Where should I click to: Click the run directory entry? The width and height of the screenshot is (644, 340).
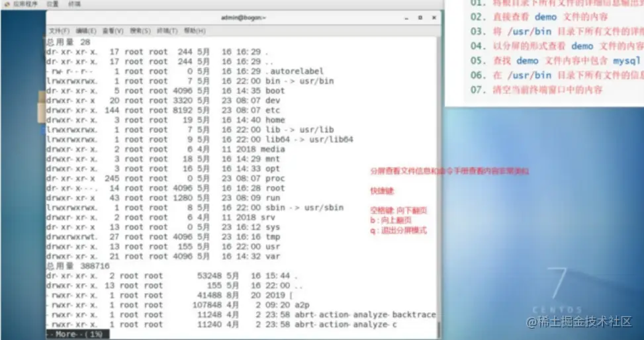[x=273, y=198]
